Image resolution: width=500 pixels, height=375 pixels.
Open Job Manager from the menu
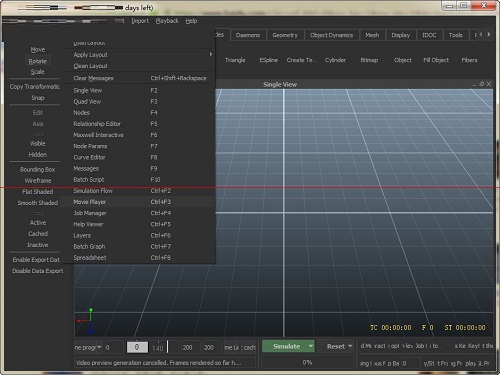[x=139, y=213]
